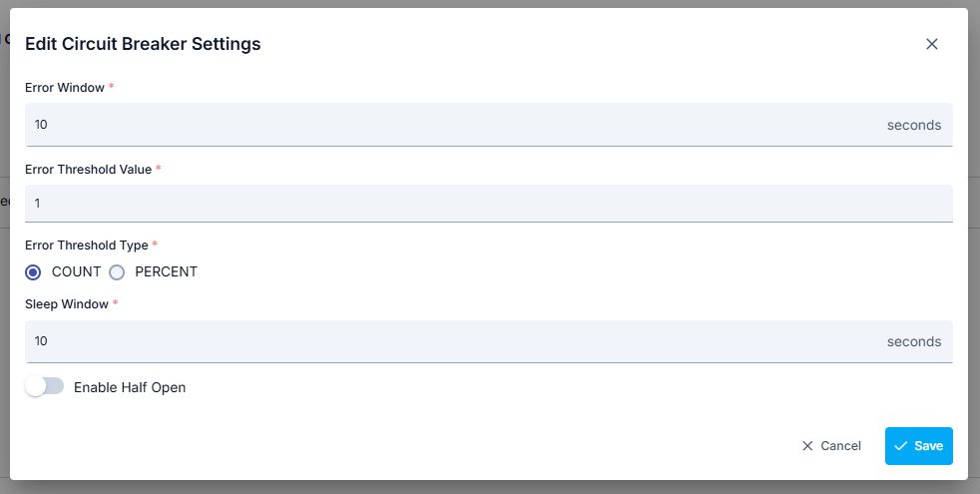Focus the Sleep Window input field
This screenshot has height=494, width=980.
449,341
